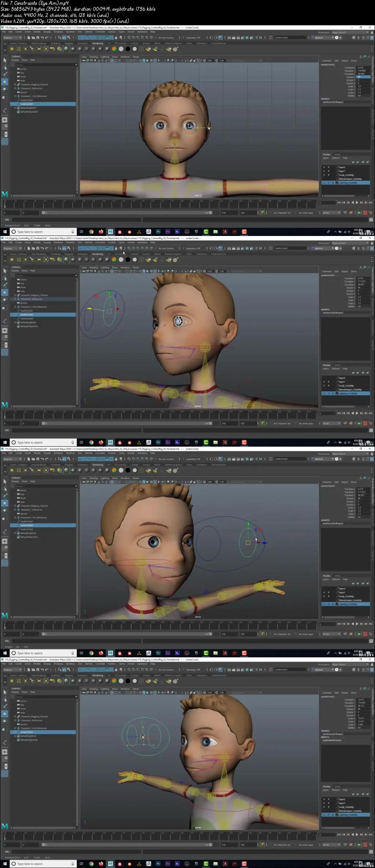In top frame, click the Point Light shelf icon

(x=26, y=49)
